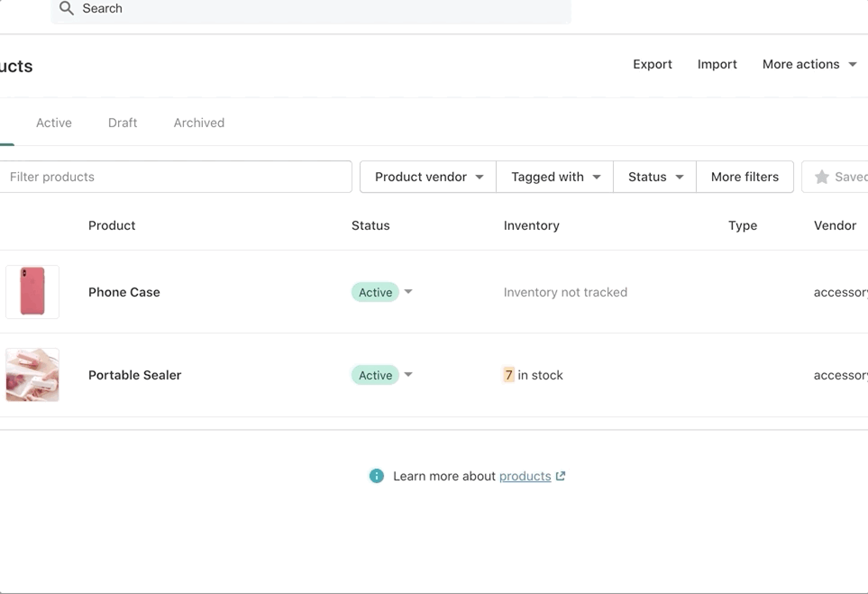Image resolution: width=868 pixels, height=594 pixels.
Task: Open the Status filter dropdown
Action: point(654,177)
